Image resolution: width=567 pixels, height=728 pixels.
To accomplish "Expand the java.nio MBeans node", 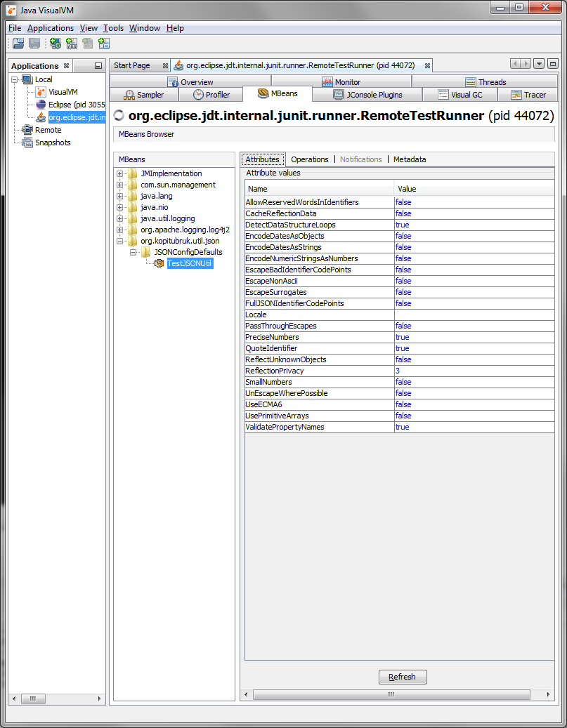I will 120,208.
